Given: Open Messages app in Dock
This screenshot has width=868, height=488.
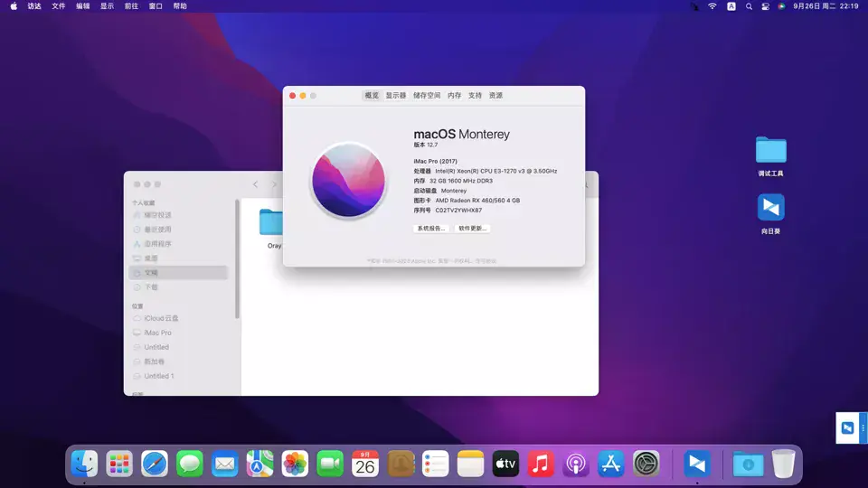Looking at the screenshot, I should click(189, 464).
